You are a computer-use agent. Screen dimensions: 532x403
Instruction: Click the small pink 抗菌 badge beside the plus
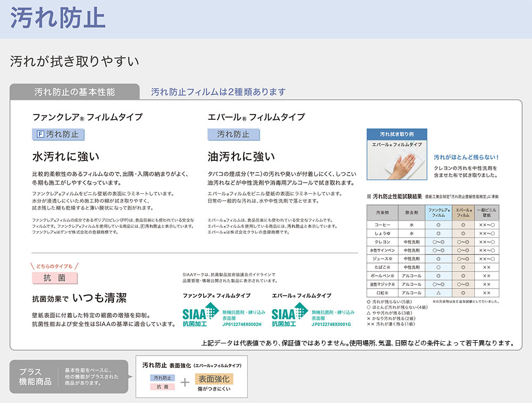pos(162,386)
